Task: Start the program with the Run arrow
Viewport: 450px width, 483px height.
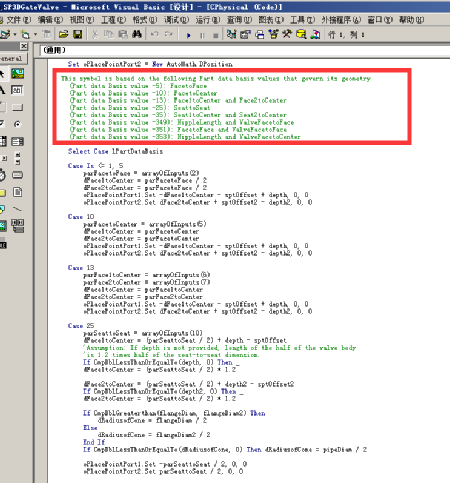Action: (189, 35)
